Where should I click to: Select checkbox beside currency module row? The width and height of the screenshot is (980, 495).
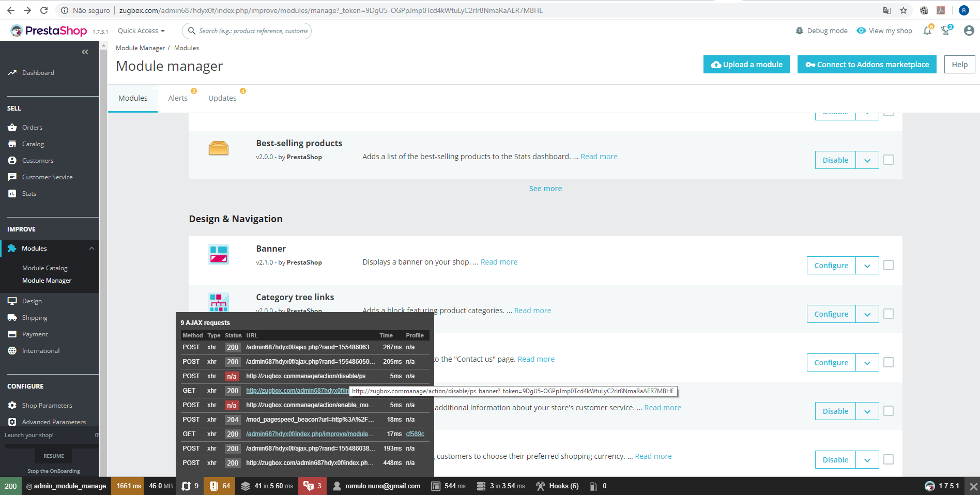pyautogui.click(x=889, y=459)
